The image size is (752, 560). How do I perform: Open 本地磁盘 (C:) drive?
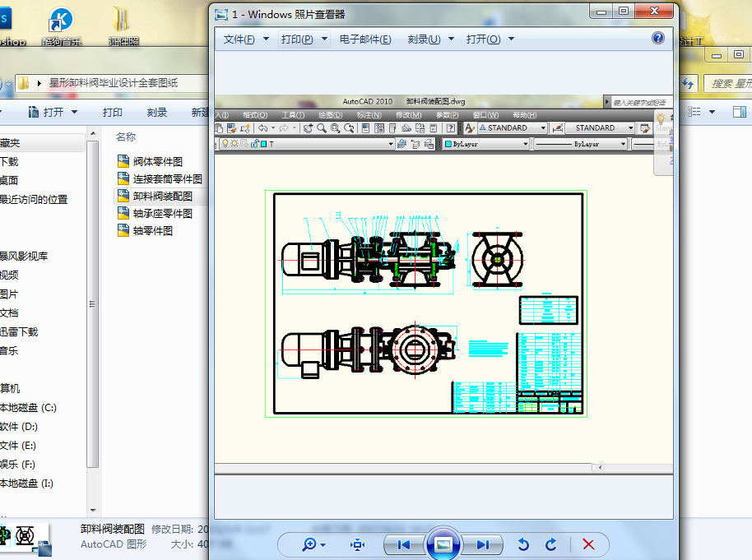click(28, 408)
